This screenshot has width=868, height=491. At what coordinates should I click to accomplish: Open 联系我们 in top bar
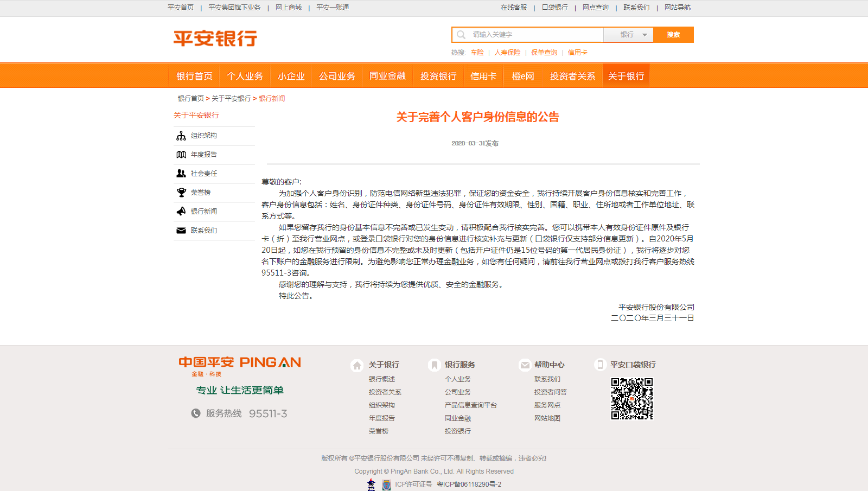click(636, 8)
